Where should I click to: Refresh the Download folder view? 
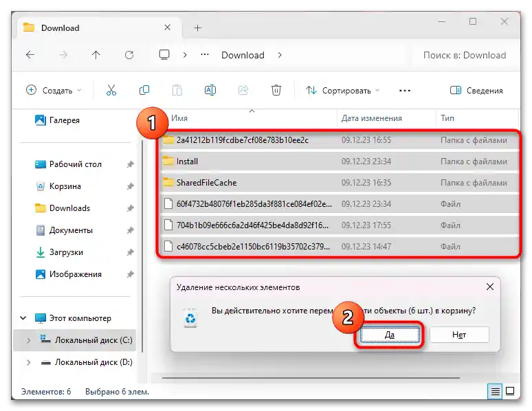(x=129, y=55)
